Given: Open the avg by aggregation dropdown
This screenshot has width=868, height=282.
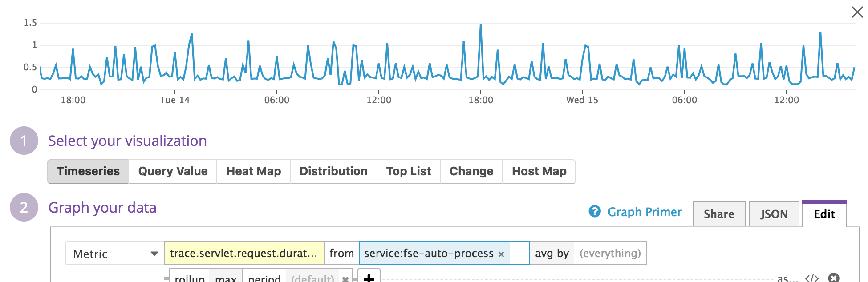Looking at the screenshot, I should [552, 254].
